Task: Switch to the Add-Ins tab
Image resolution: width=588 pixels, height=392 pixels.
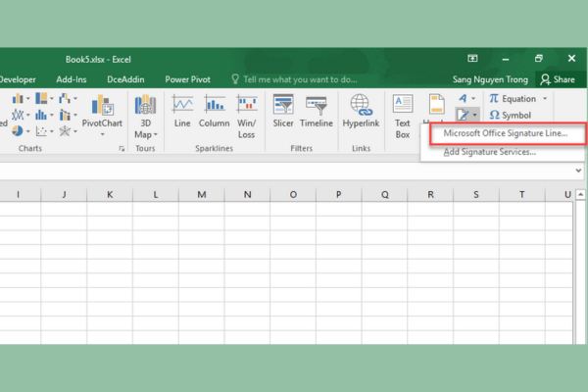Action: (72, 79)
